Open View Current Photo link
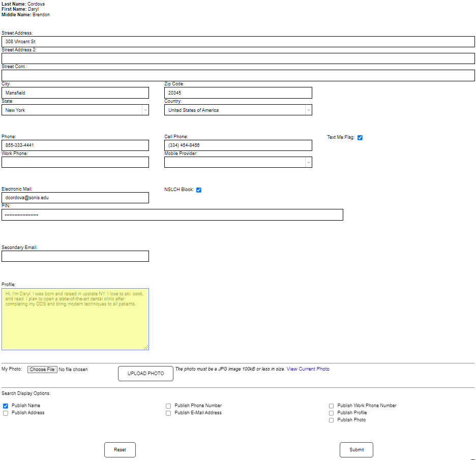Viewport: 476px width, 460px height. tap(308, 369)
